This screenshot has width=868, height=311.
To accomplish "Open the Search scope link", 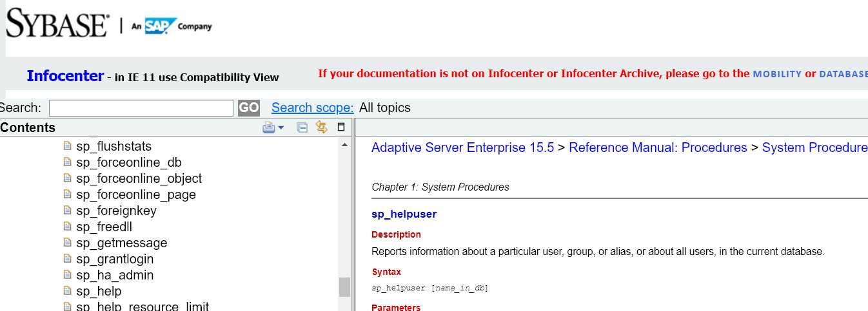I will coord(313,108).
